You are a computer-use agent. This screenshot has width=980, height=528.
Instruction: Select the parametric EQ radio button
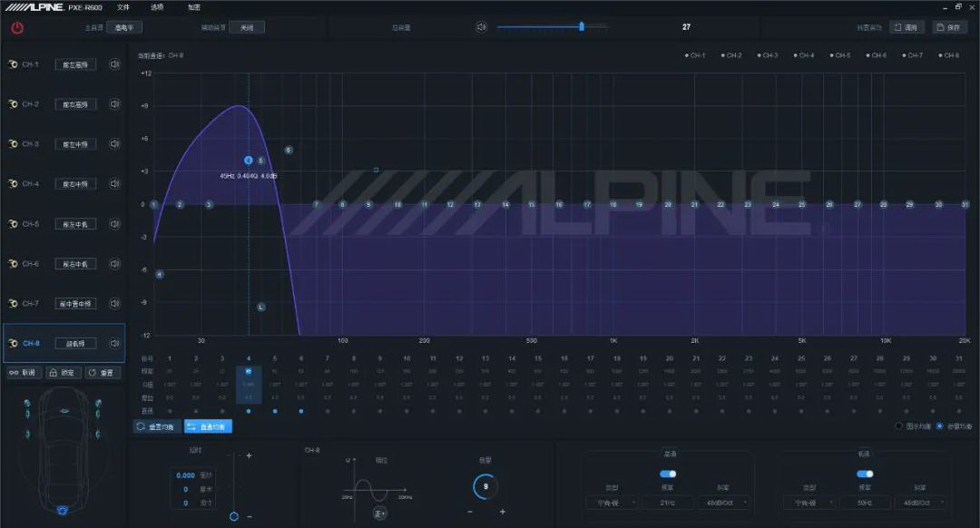pyautogui.click(x=939, y=425)
